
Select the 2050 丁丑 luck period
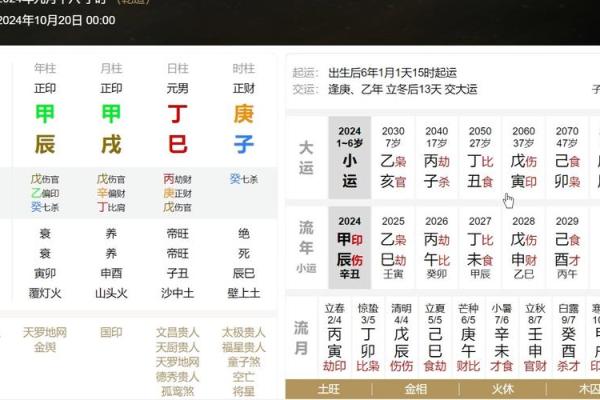click(x=480, y=157)
